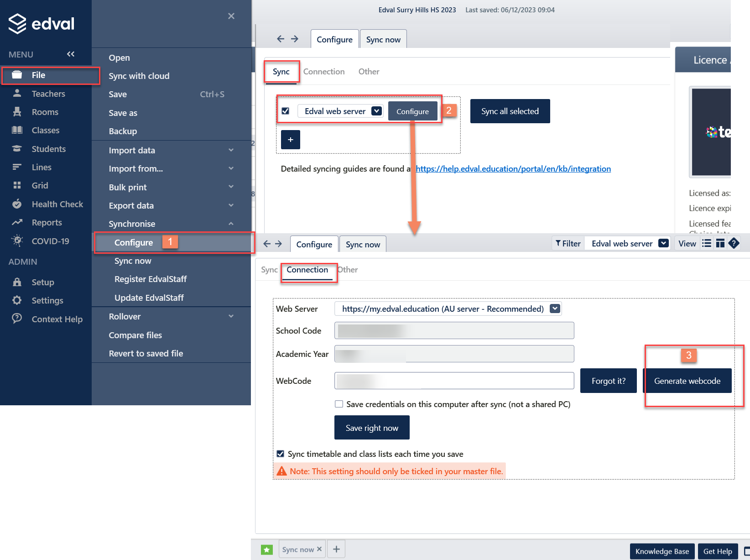Open Edval web server sync dropdown
The width and height of the screenshot is (750, 560).
pos(377,111)
